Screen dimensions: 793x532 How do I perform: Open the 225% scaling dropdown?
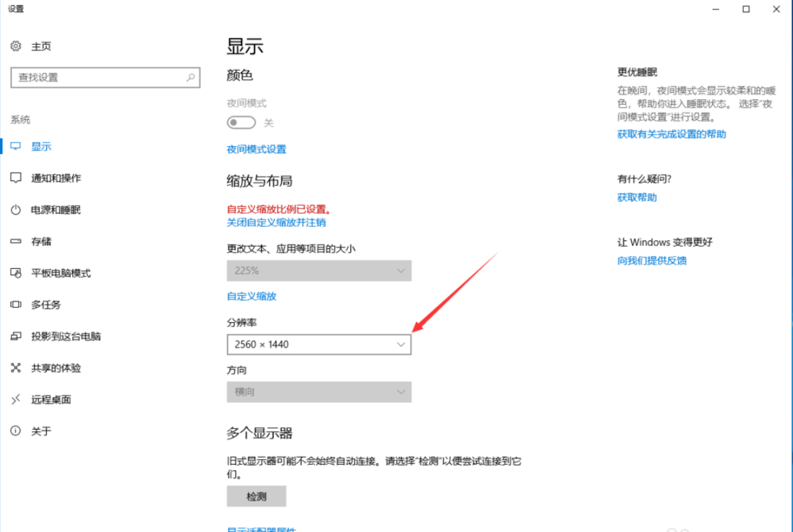coord(318,270)
